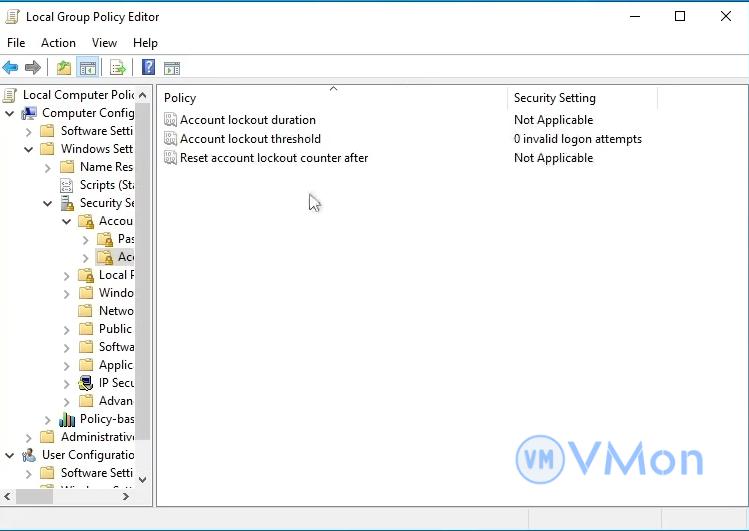Click the Security Settings lock icon
The image size is (749, 531).
[67, 203]
